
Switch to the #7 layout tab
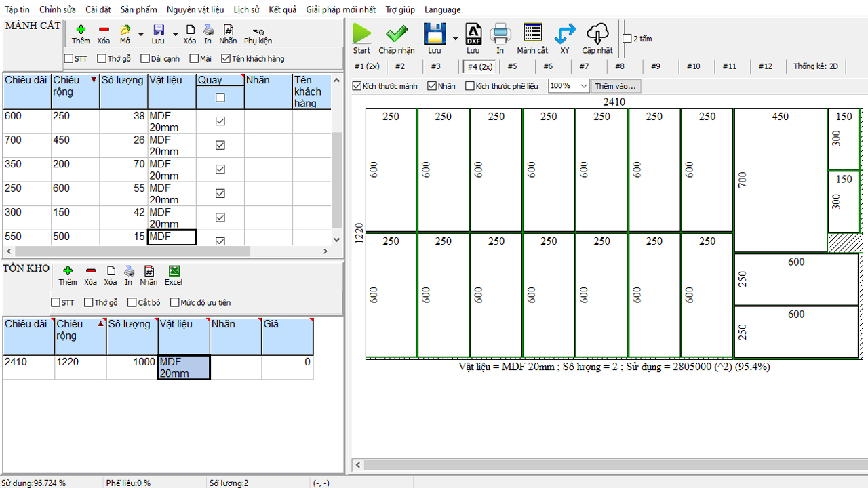(x=584, y=66)
